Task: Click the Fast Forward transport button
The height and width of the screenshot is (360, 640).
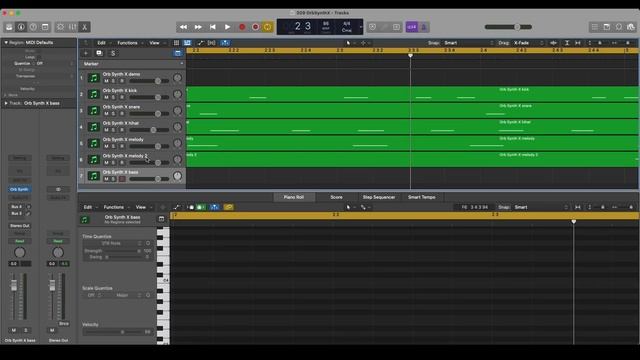Action: 198,27
